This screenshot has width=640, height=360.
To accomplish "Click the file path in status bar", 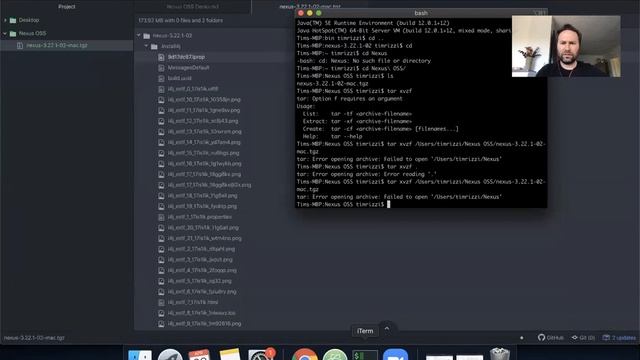I will pos(34,338).
